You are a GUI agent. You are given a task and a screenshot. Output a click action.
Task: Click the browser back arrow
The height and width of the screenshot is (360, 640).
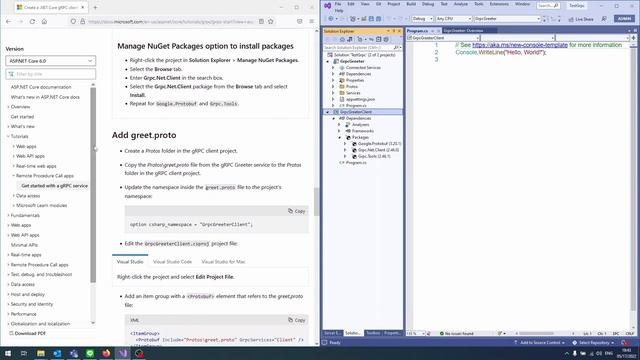tap(9, 21)
